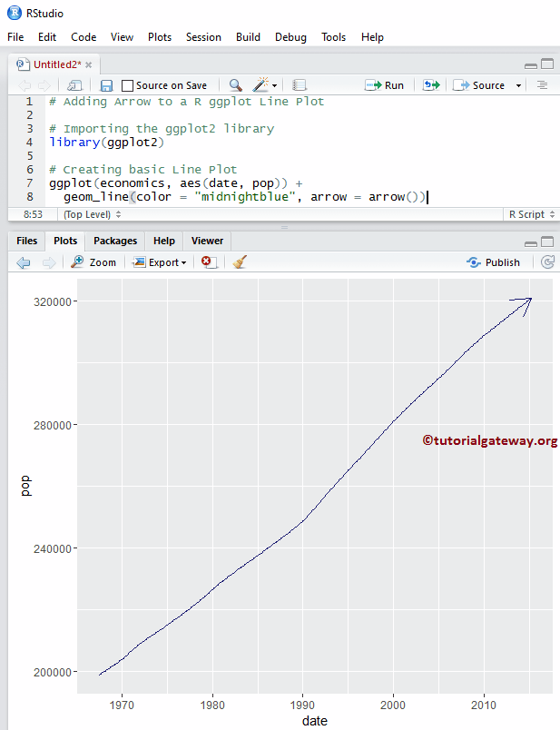The height and width of the screenshot is (730, 560).
Task: Click the find/replace magnifier icon
Action: (236, 85)
